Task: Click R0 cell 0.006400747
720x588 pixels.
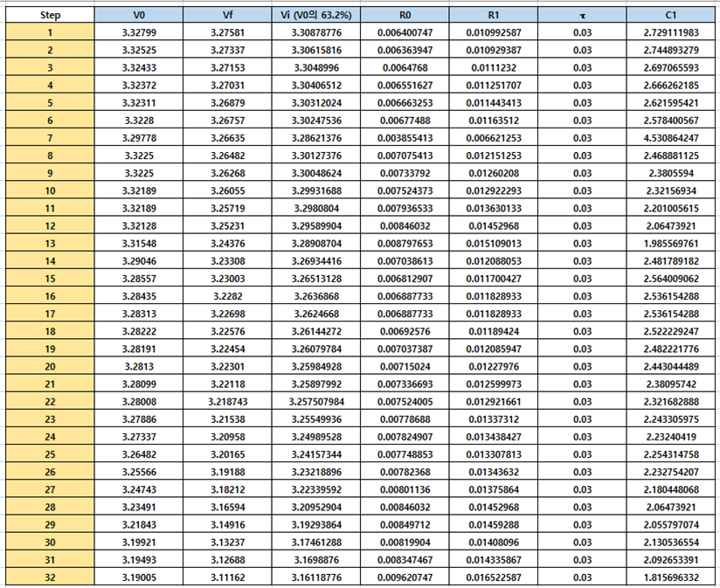Action: click(x=405, y=32)
